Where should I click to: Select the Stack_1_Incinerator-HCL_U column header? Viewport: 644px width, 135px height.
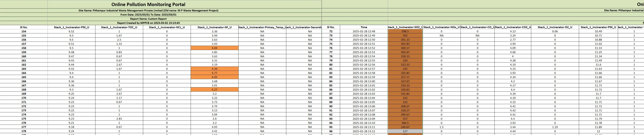tap(167, 27)
